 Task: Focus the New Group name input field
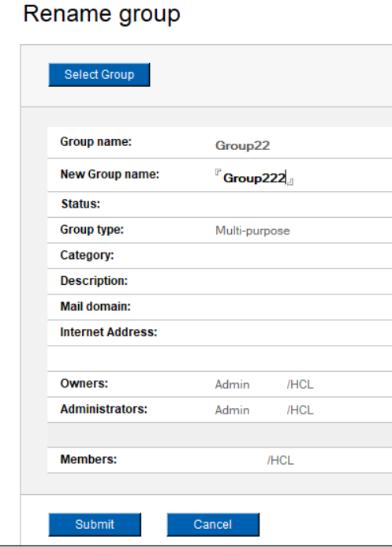coord(254,178)
